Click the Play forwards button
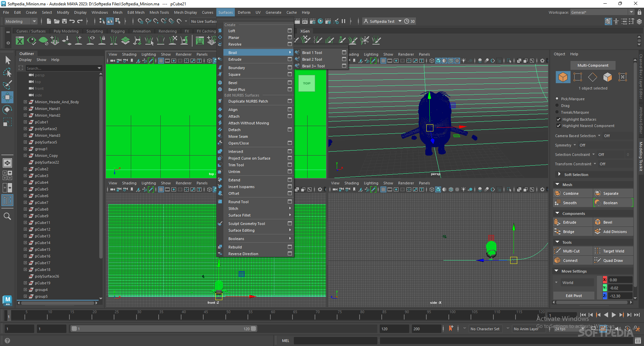The height and width of the screenshot is (346, 644). [x=614, y=315]
